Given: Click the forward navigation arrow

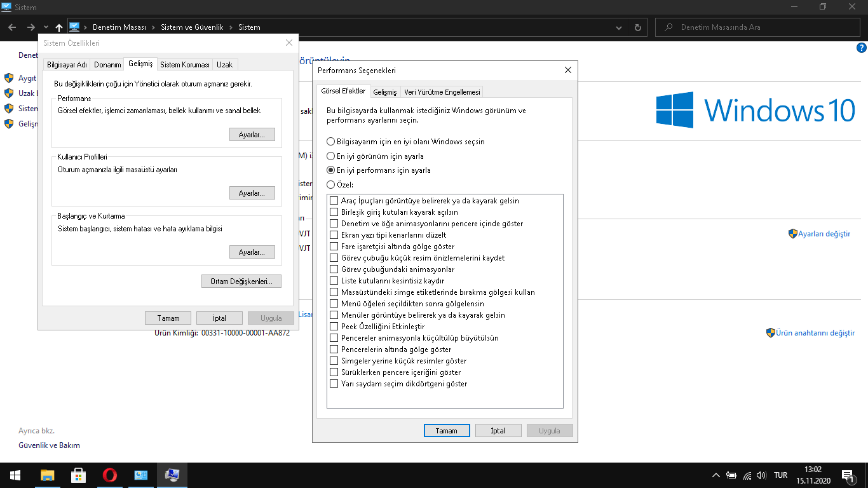Looking at the screenshot, I should (x=31, y=27).
